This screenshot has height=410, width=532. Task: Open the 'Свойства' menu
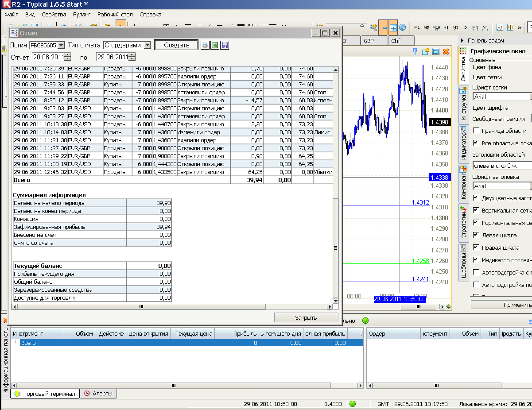tap(54, 14)
